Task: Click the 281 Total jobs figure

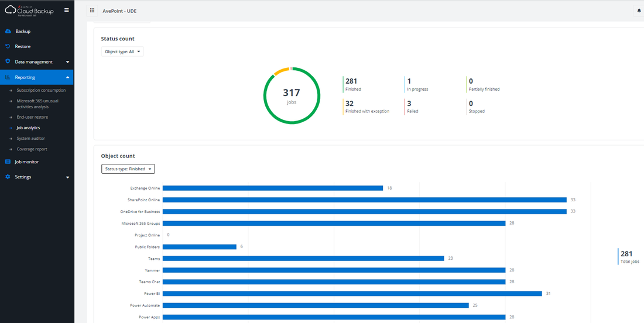Action: 629,256
